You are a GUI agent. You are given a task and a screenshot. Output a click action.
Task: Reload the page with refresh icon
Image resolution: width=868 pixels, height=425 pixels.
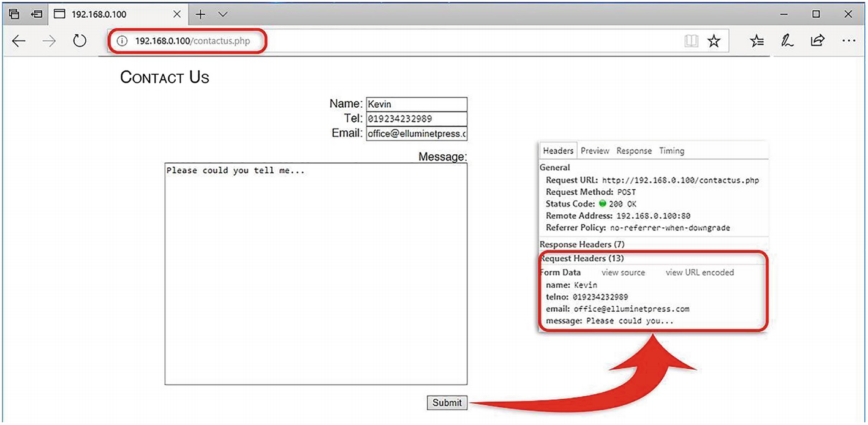80,41
